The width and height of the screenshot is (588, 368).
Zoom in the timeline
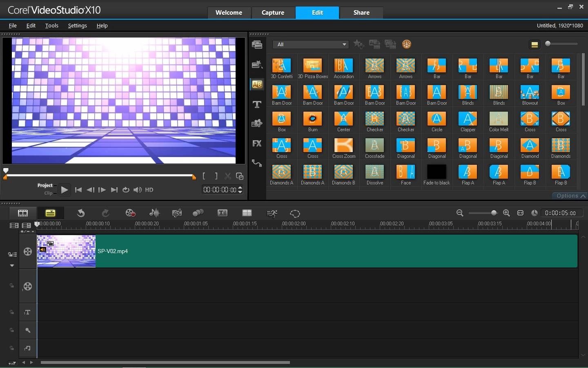point(506,213)
